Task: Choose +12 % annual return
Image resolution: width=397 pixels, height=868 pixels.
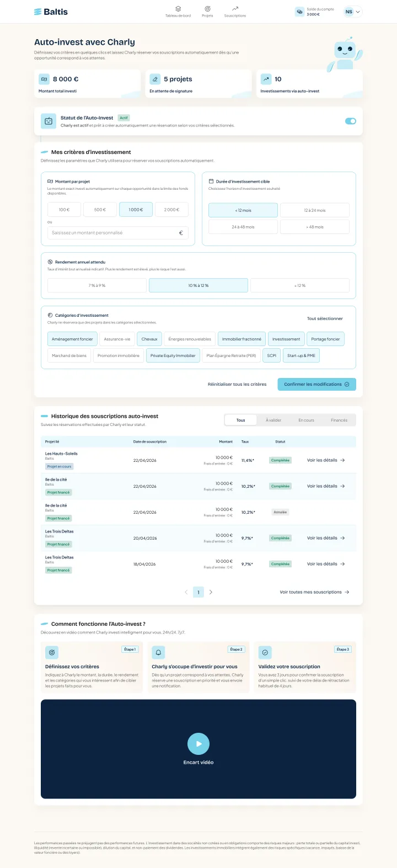Action: (300, 285)
